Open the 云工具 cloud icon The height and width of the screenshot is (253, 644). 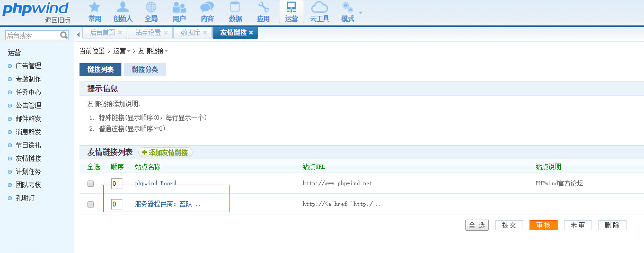tap(319, 12)
